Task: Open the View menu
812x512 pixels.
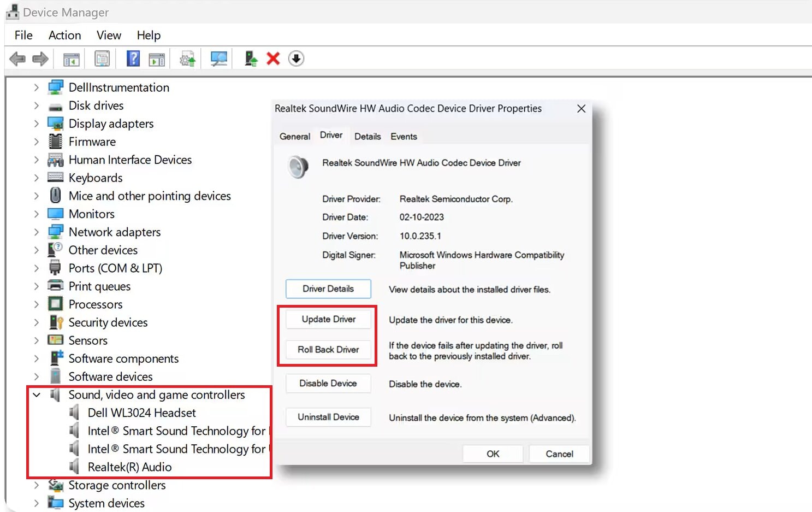Action: point(109,35)
